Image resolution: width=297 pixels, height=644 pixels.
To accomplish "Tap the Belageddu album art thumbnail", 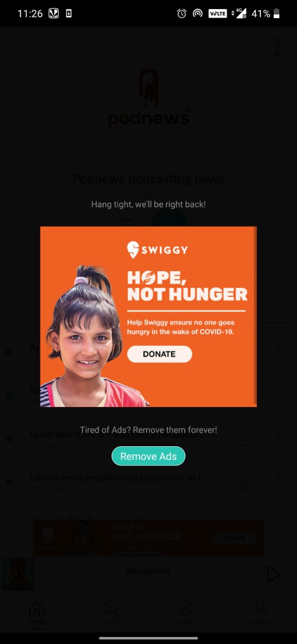I will pos(19,574).
